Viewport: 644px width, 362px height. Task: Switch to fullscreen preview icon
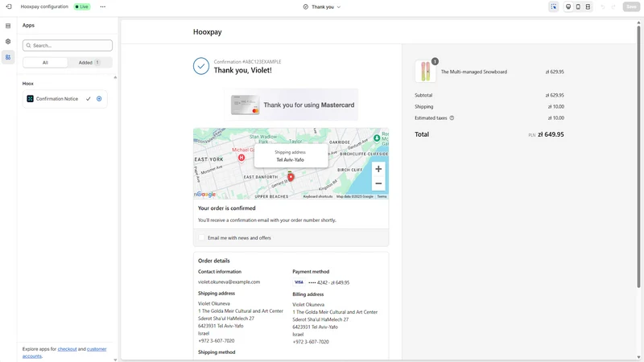(588, 6)
